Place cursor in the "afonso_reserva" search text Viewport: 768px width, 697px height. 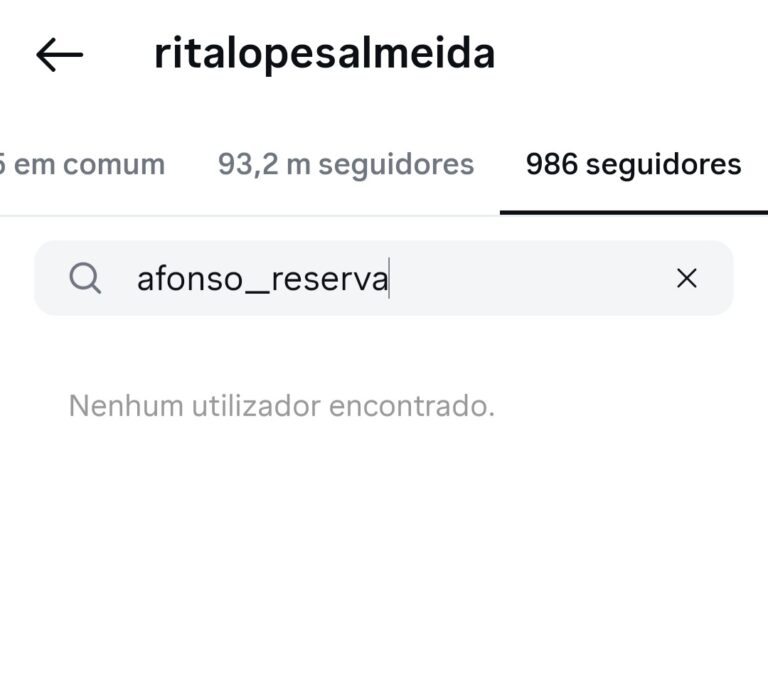coord(262,279)
